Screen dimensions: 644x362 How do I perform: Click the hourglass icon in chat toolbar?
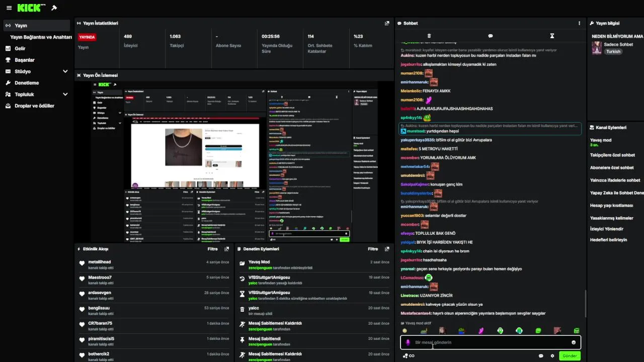coord(552,36)
